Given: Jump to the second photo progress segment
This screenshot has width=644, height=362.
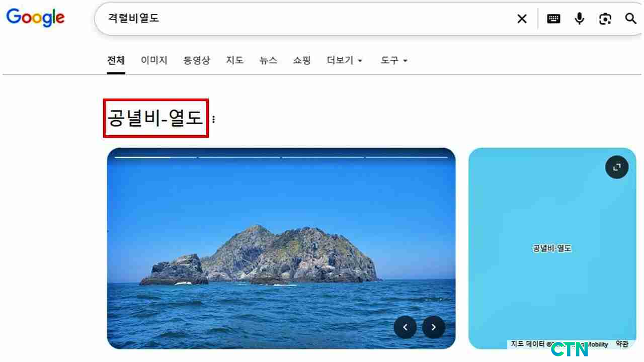Looking at the screenshot, I should click(x=239, y=157).
